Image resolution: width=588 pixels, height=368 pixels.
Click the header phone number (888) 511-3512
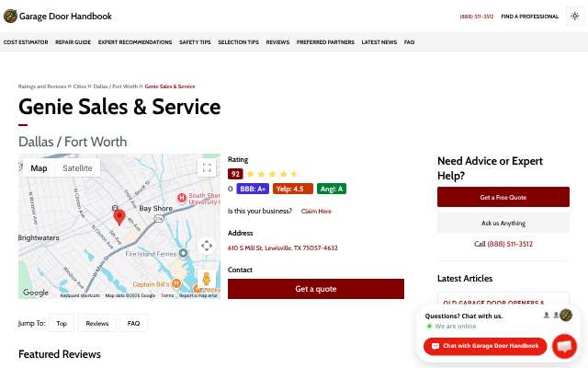click(x=477, y=17)
